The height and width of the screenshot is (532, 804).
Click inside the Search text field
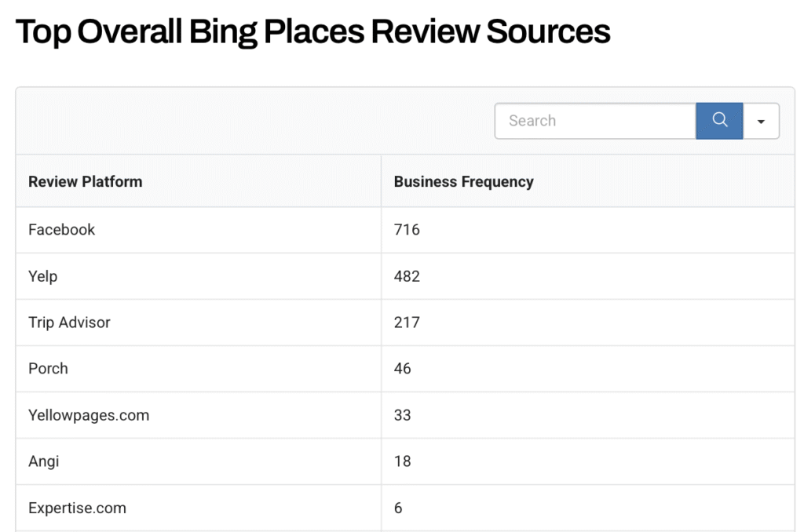pos(595,121)
